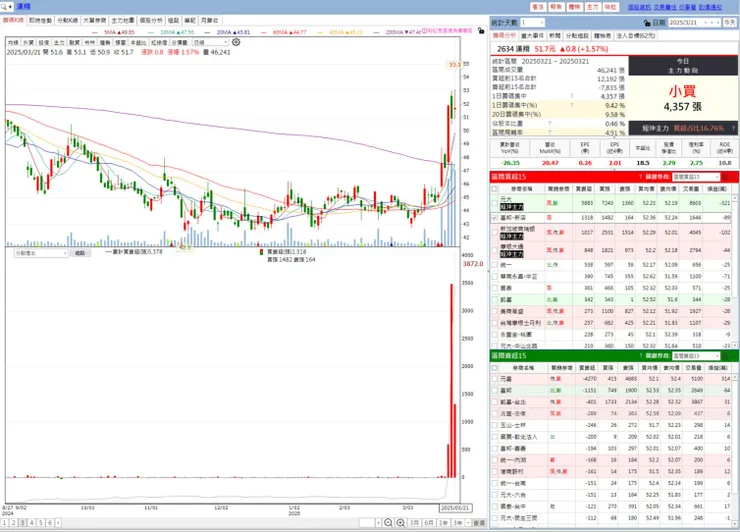Viewport: 740px width, 532px height.
Task: Open the 日線 period dropdown
Action: pos(210,42)
